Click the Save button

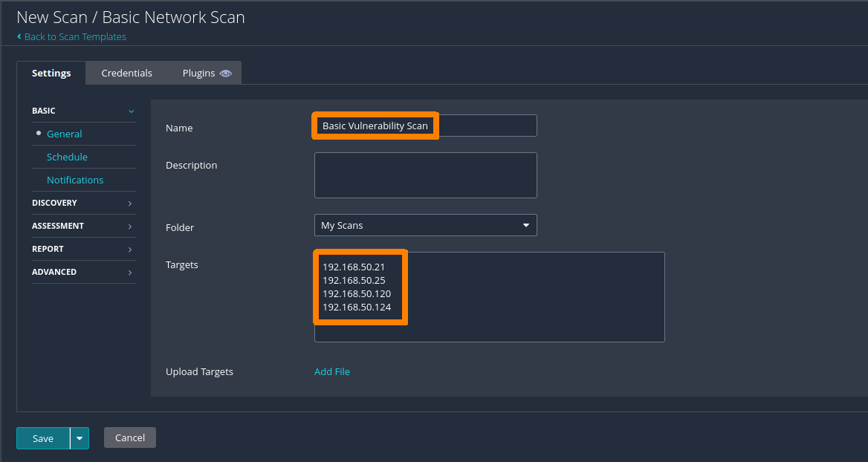coord(43,438)
